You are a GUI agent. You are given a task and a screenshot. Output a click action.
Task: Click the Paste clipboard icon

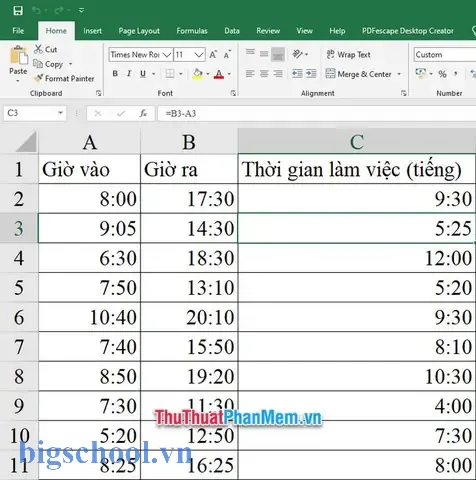[18, 56]
